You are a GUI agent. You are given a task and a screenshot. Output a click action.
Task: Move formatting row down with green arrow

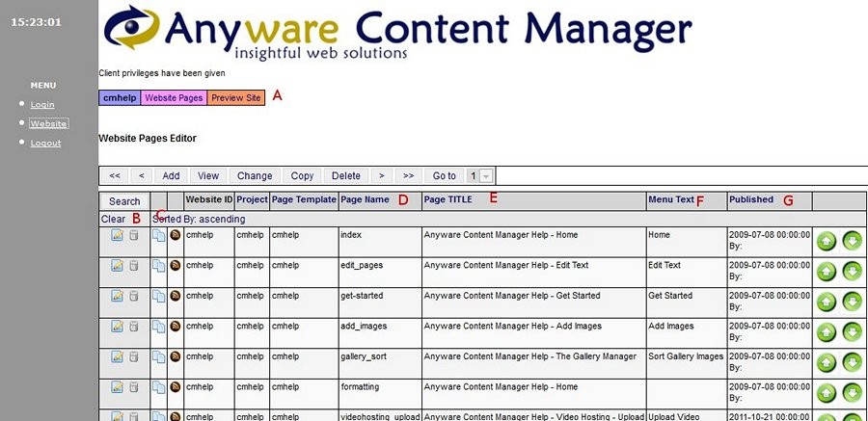(853, 394)
